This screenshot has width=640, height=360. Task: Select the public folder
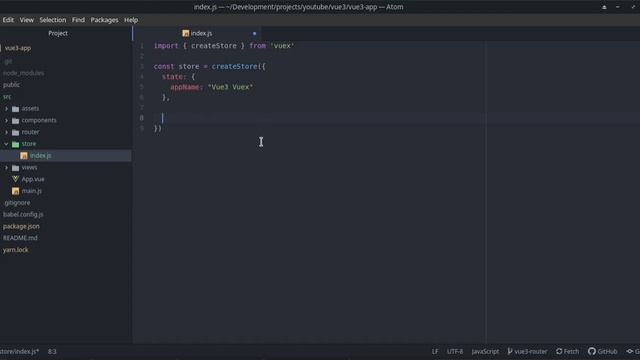point(11,85)
